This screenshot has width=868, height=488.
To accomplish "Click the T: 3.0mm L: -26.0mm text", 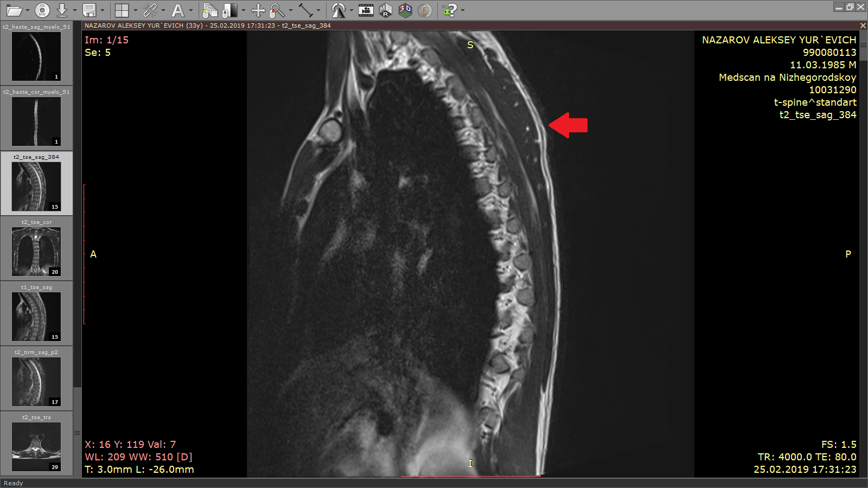I will point(139,470).
